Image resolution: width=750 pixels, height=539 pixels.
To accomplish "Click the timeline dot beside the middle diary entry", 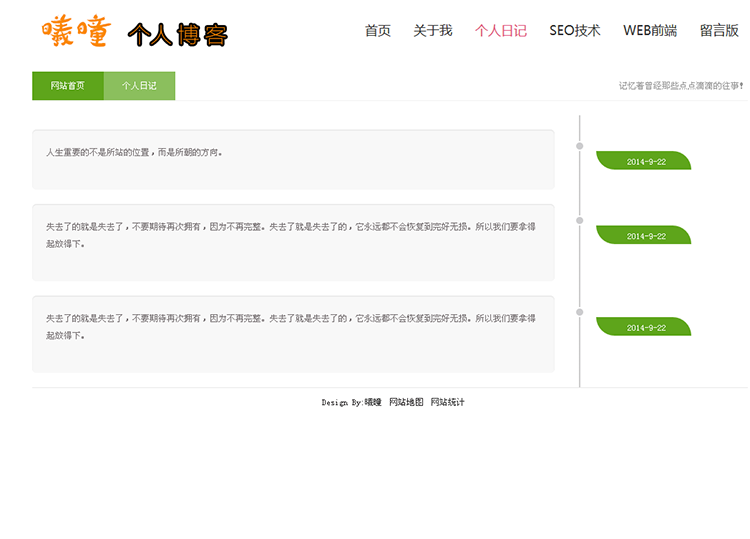I will (580, 220).
